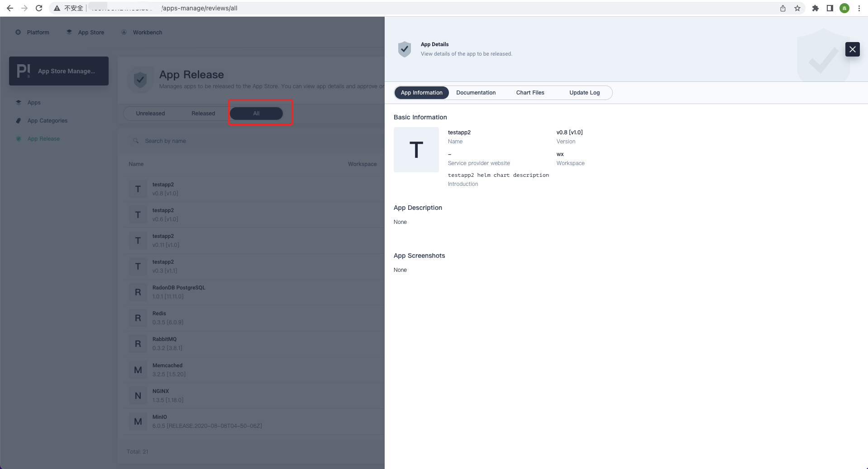Bookmark this page with the star icon

click(797, 8)
